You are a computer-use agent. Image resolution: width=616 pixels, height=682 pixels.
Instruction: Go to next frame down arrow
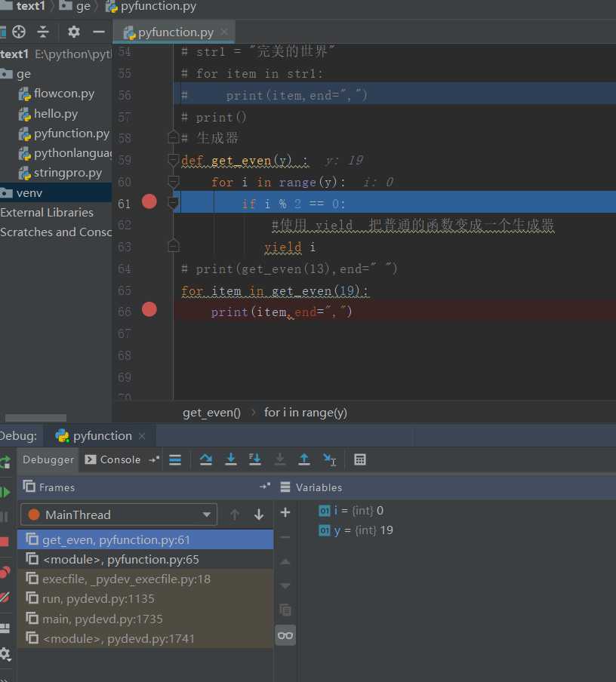[259, 515]
